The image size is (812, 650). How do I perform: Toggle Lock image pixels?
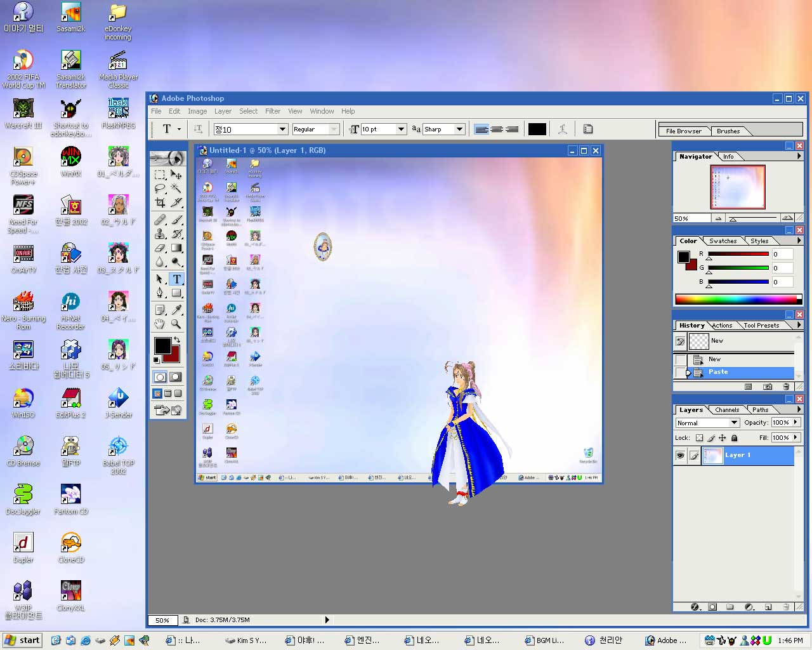[x=711, y=438]
